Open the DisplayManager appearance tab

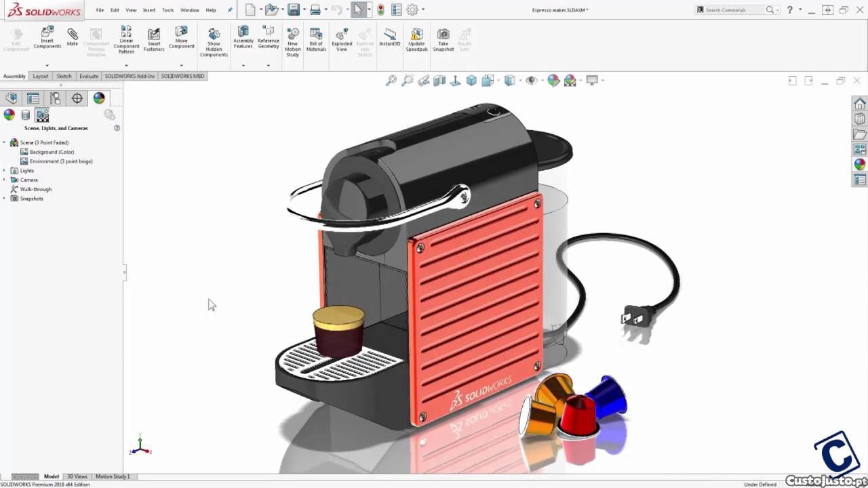click(x=99, y=98)
